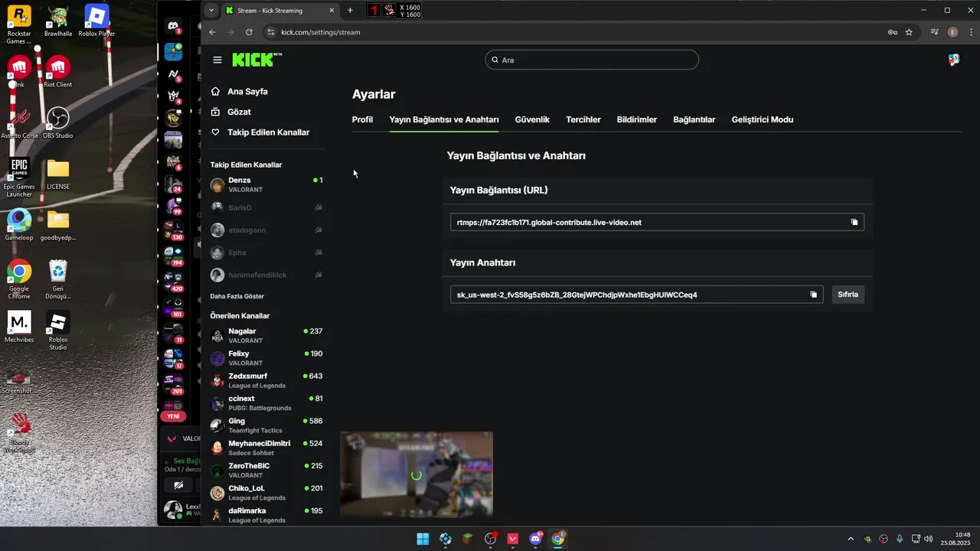Open offline channel Epha

point(266,252)
